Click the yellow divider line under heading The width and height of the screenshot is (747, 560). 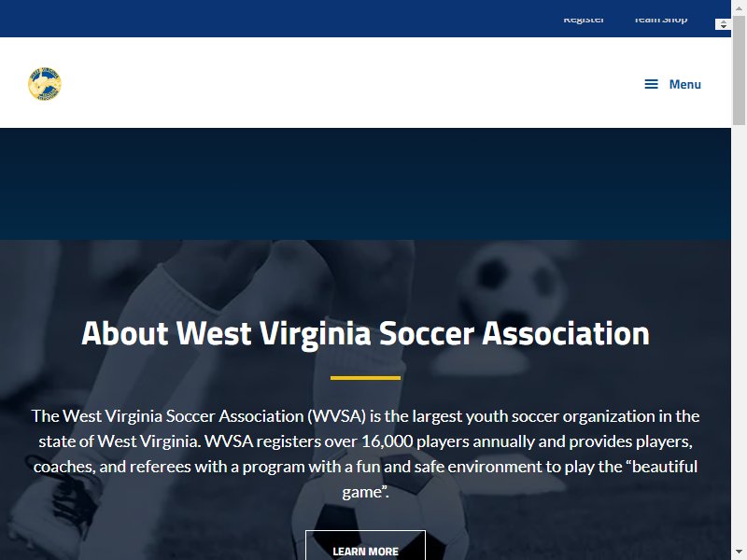[x=365, y=378]
